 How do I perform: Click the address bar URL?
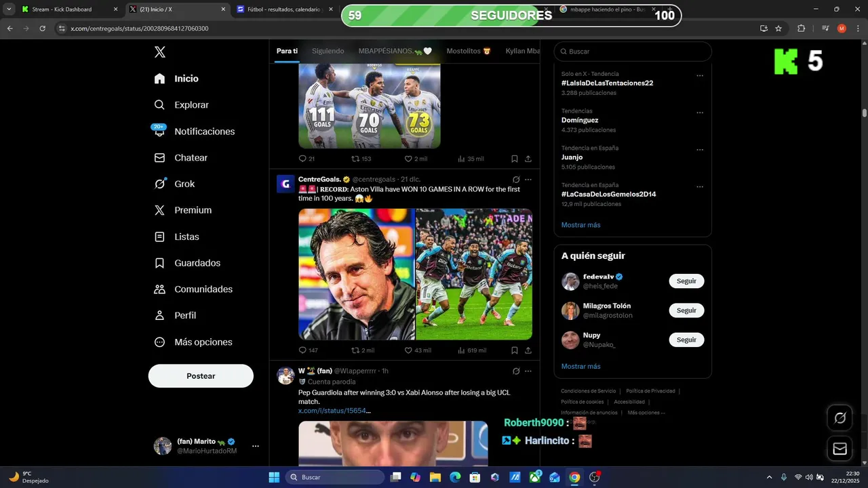click(139, 28)
